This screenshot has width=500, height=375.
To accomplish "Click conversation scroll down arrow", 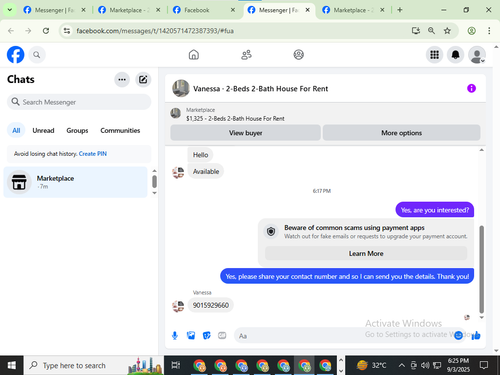I will pyautogui.click(x=481, y=317).
